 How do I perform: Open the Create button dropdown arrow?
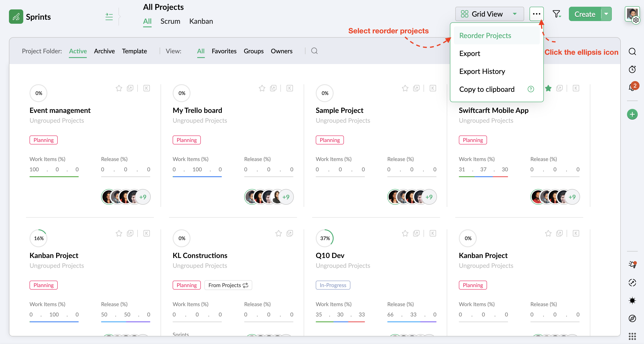(606, 14)
